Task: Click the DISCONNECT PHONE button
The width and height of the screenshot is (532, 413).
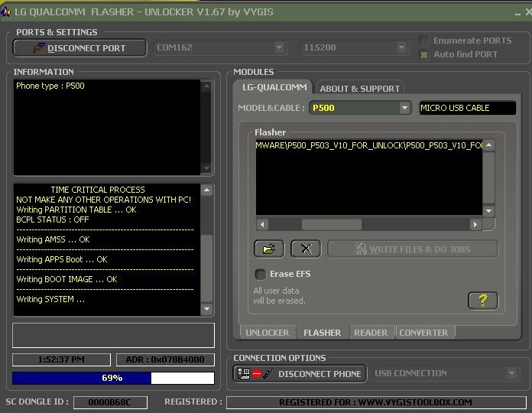Action: point(300,374)
